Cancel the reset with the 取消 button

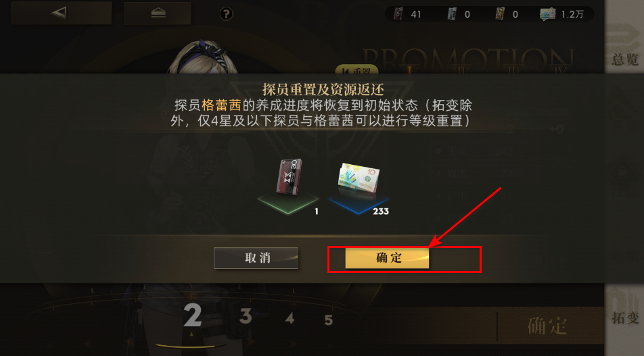coord(256,258)
